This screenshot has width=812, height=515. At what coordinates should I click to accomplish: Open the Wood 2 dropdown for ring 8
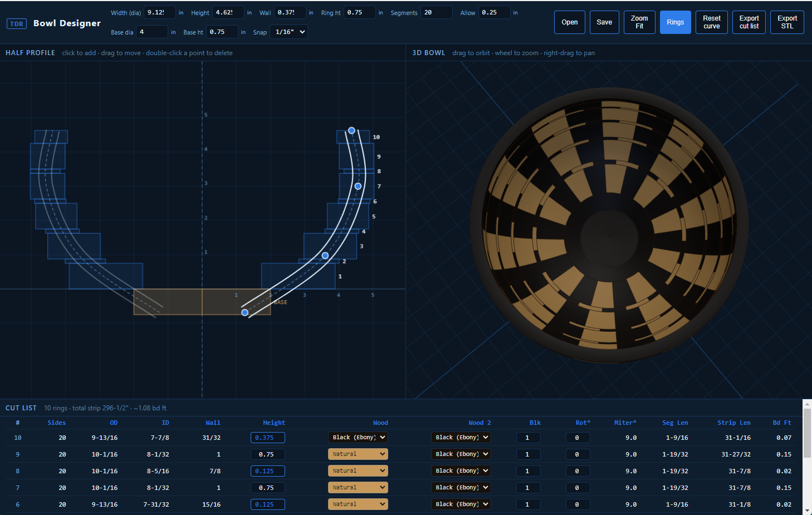pos(461,471)
